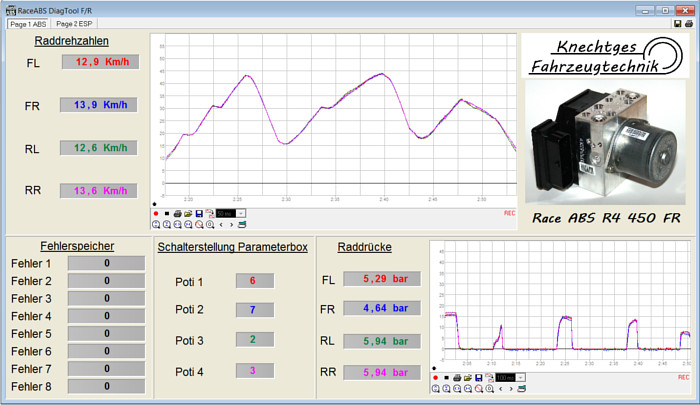Expand vertical zoom on pressure chart

(435, 388)
